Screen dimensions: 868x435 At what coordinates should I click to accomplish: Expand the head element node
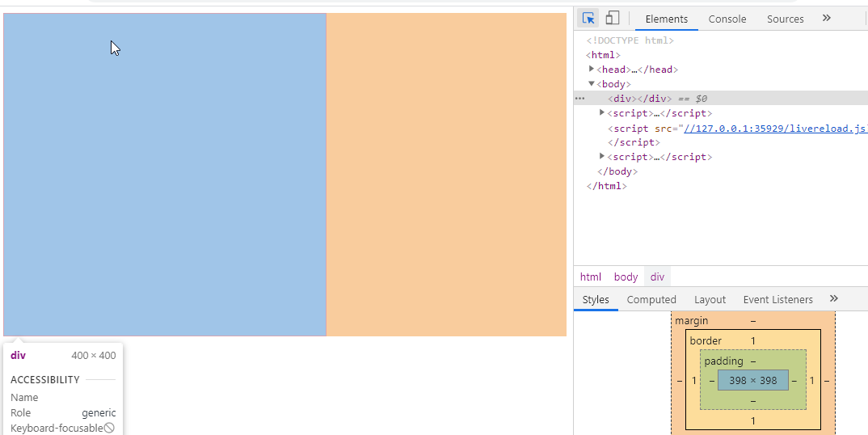592,70
